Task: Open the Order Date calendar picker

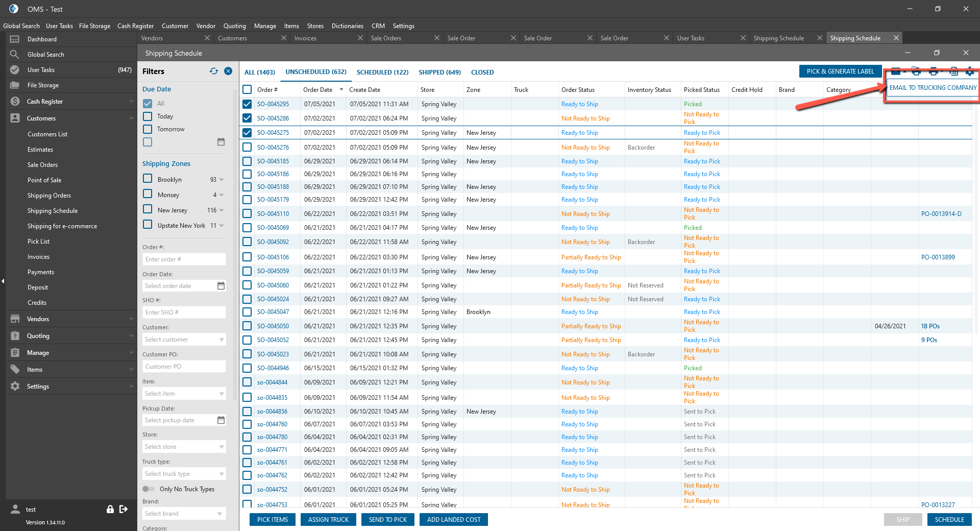Action: click(221, 286)
